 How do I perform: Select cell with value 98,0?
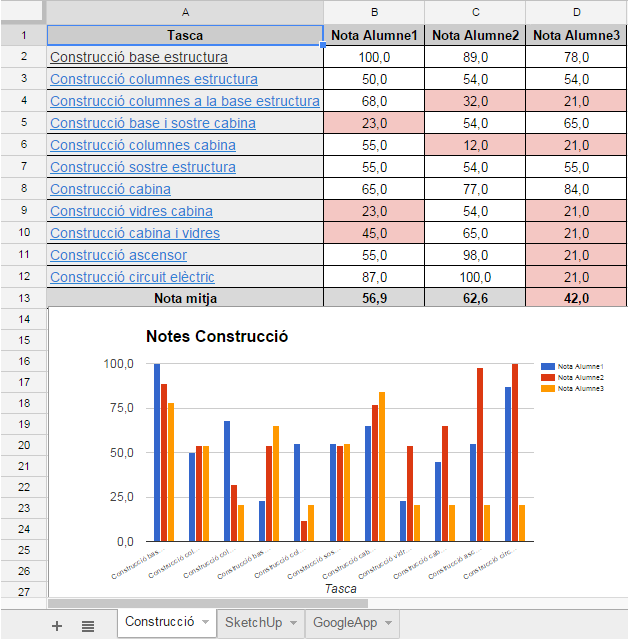click(475, 255)
